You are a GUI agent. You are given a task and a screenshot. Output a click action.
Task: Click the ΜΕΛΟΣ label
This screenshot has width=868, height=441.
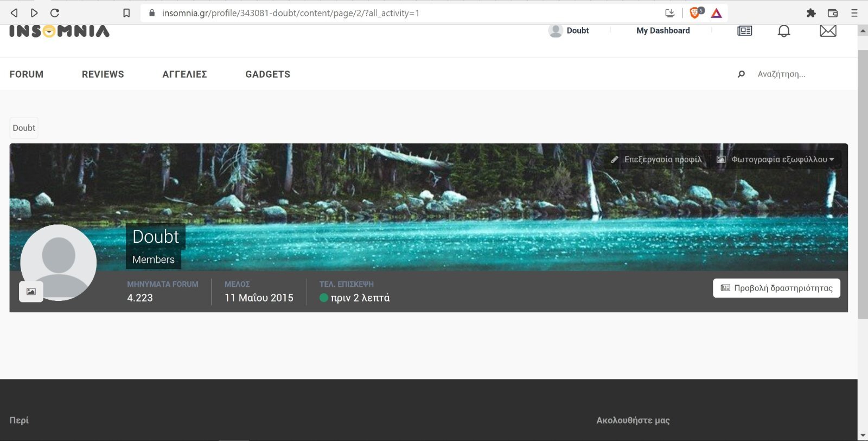pos(237,284)
